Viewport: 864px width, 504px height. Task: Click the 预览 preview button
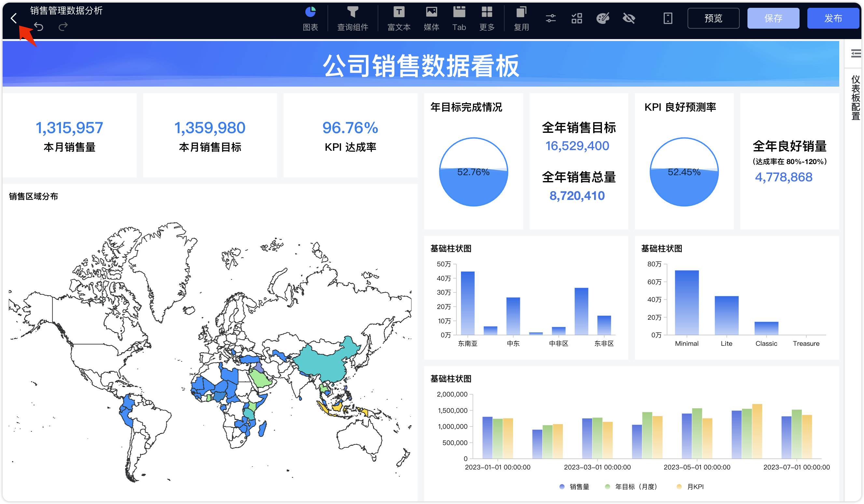[713, 18]
